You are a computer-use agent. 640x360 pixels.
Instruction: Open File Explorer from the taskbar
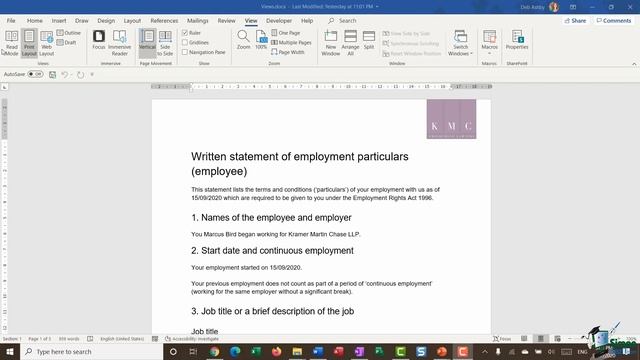[x=297, y=351]
